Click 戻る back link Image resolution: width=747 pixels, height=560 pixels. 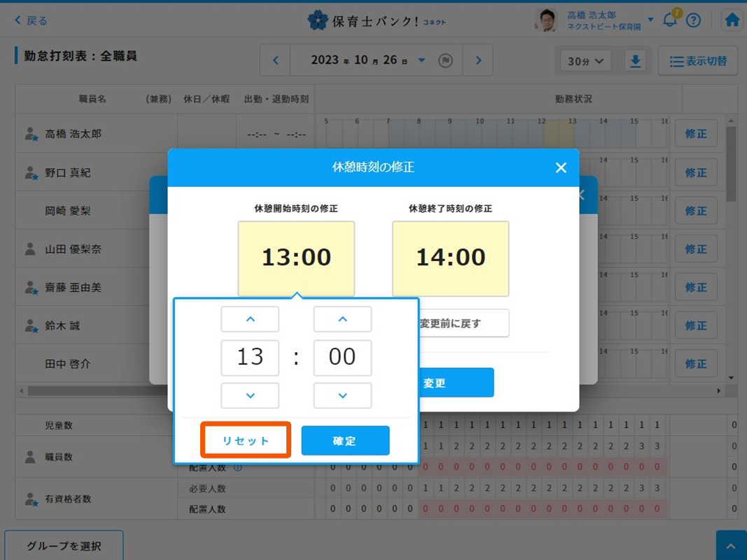31,20
